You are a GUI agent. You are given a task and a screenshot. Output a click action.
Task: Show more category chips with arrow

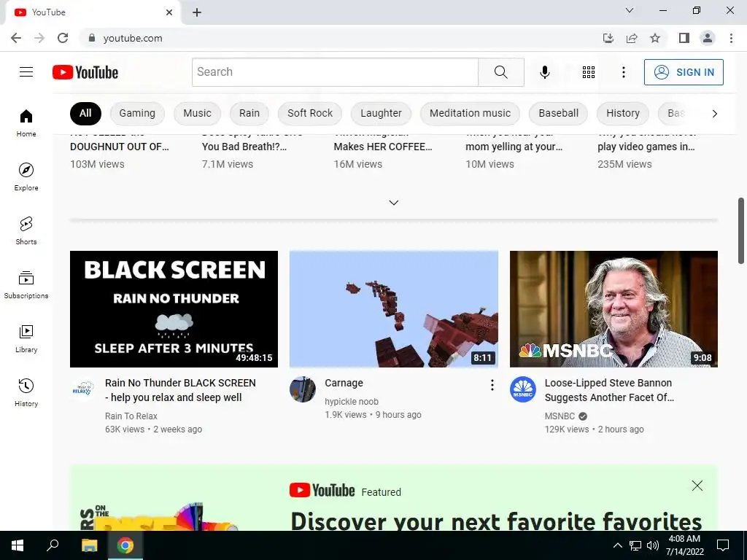[714, 113]
